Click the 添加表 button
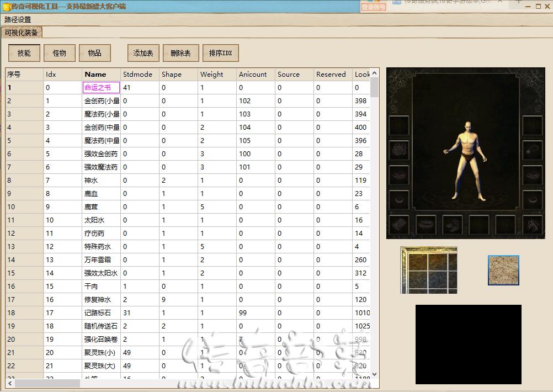 143,53
